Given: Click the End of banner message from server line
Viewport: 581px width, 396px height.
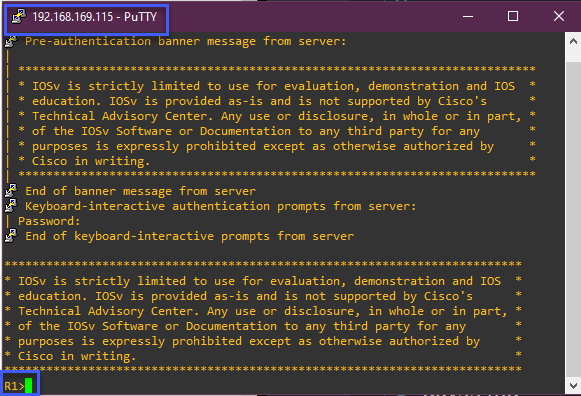Looking at the screenshot, I should point(140,191).
